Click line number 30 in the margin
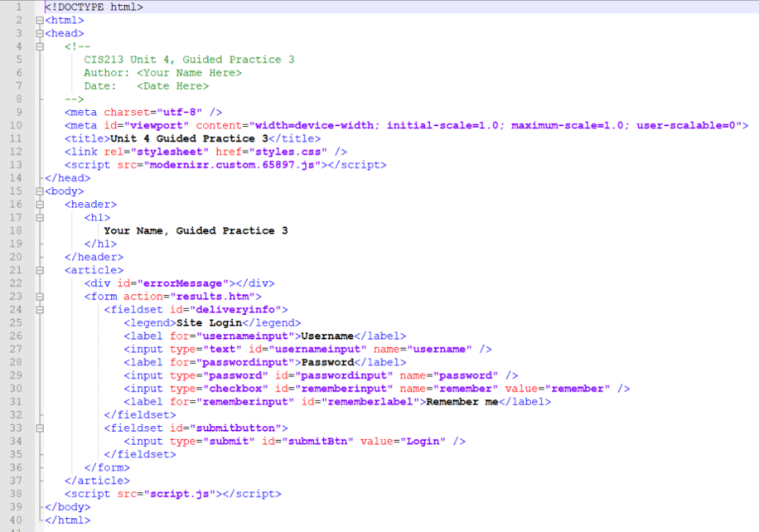Image resolution: width=759 pixels, height=532 pixels. click(16, 389)
